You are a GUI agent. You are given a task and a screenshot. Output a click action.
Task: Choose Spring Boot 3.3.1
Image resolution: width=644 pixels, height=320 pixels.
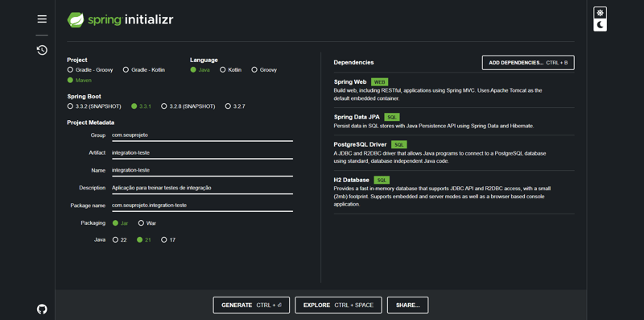click(x=142, y=106)
